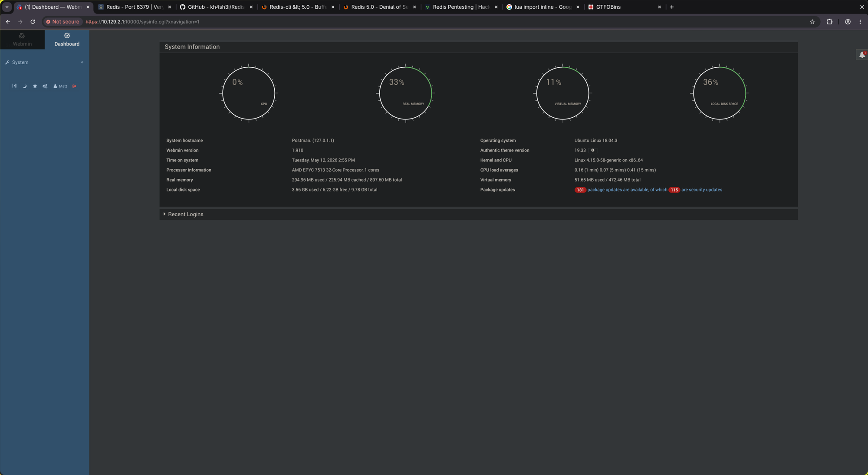Switch to the Redis-cli 5.0 Buffer tab

(298, 7)
